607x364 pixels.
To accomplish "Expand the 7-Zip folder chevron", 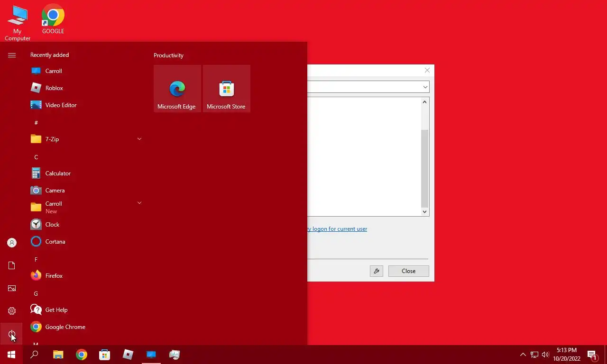I will [x=139, y=139].
